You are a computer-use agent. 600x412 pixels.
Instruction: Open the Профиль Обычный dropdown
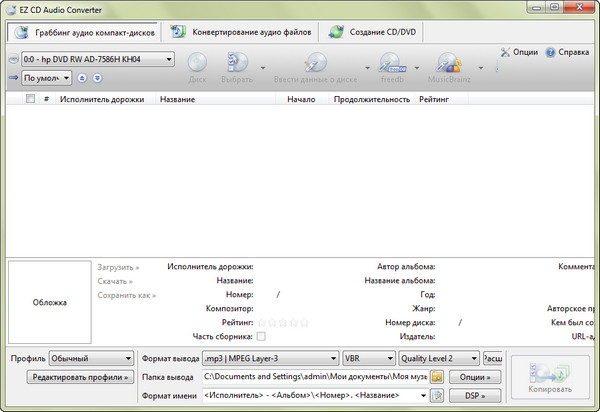[91, 358]
